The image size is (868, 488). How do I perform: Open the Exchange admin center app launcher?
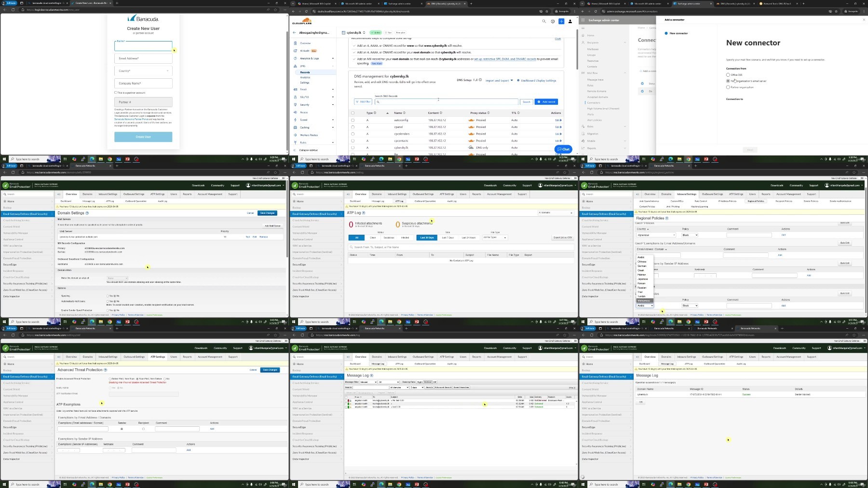click(583, 20)
